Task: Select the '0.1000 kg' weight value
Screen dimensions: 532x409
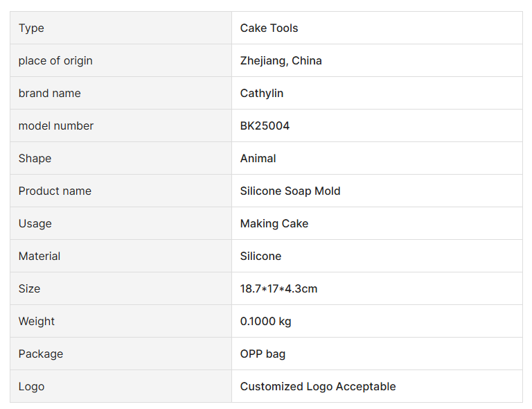Action: point(265,322)
